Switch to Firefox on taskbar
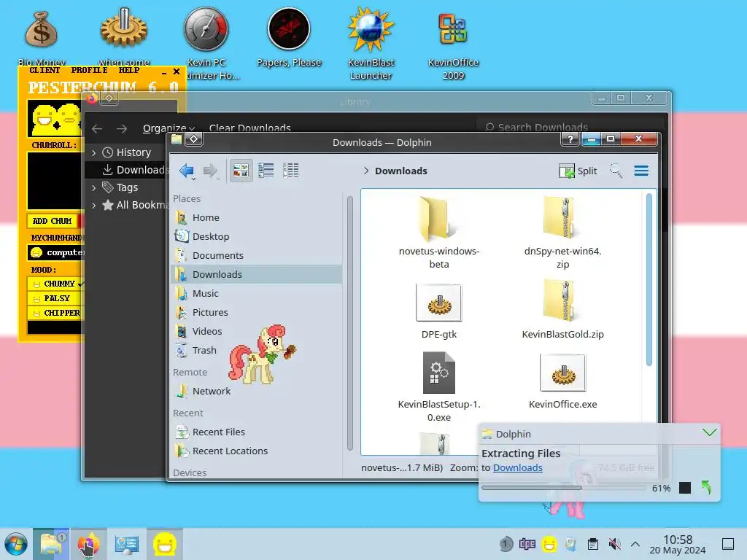 click(88, 544)
